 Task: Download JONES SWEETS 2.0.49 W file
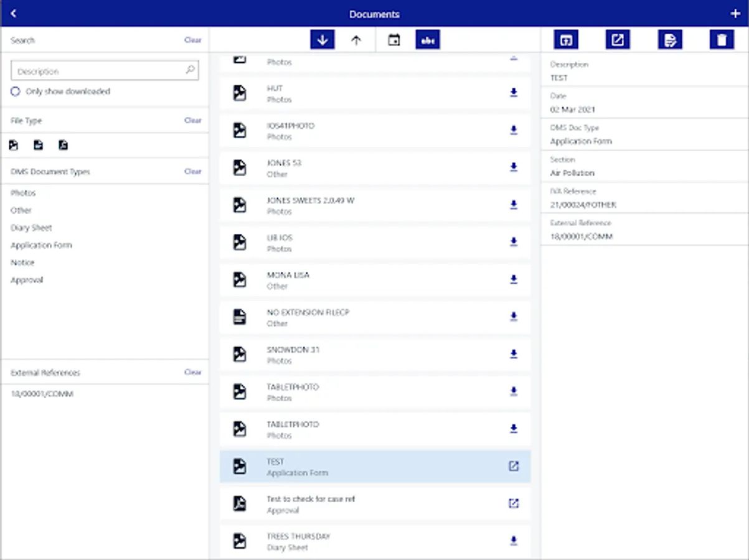tap(514, 205)
